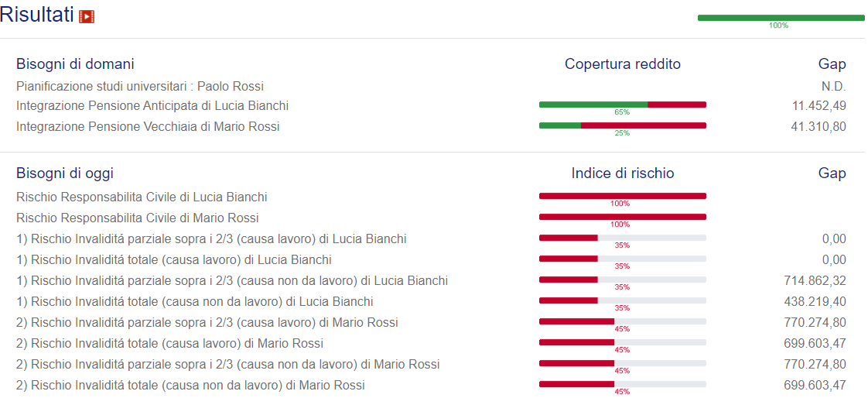Click Invalidità parziale causa non da lavoro Lucia Bianchi
Viewport: 868px width, 398px height.
point(232,281)
